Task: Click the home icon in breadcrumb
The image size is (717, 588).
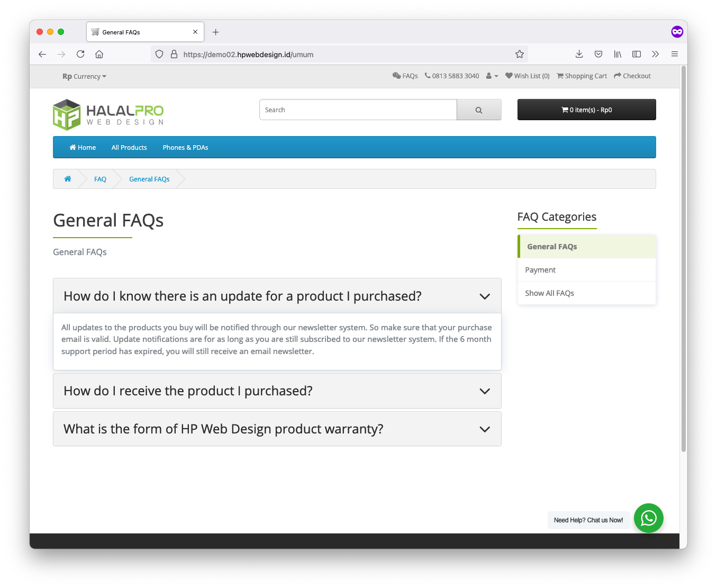Action: [x=68, y=179]
